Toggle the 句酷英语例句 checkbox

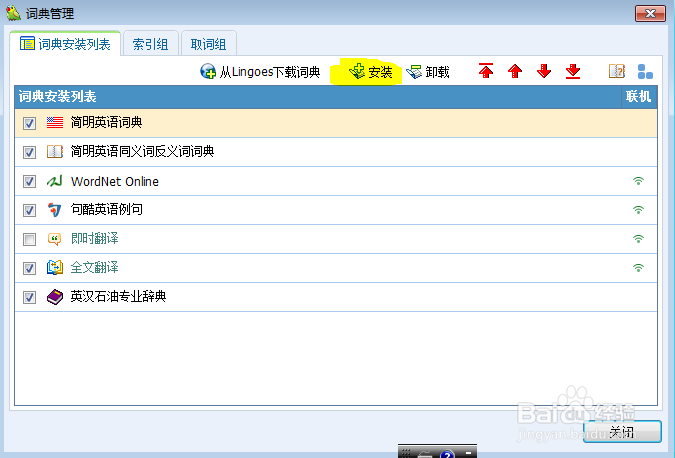[x=29, y=210]
